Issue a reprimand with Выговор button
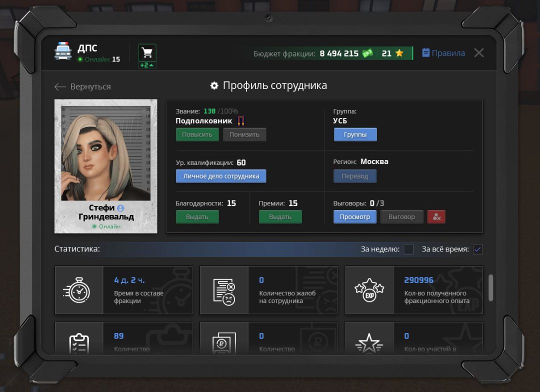The height and width of the screenshot is (392, 540). point(401,216)
